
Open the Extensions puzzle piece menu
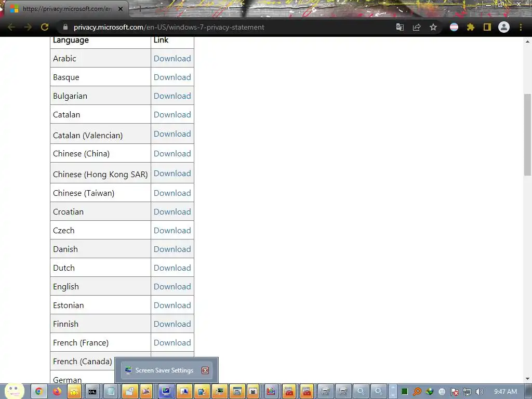(x=471, y=27)
